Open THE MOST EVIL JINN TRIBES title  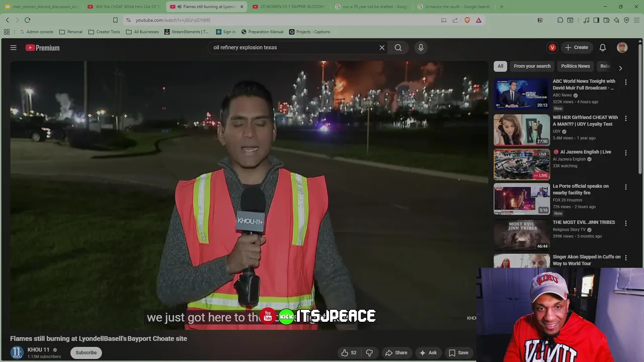584,222
